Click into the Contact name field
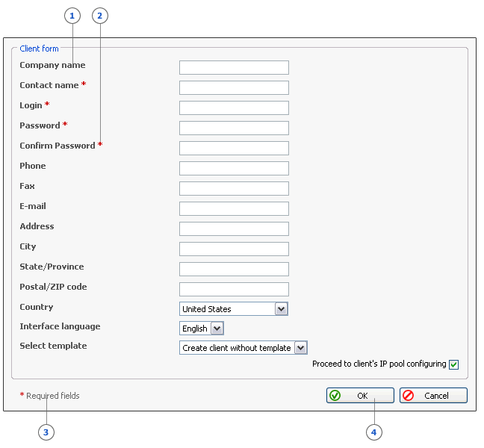Screen dimensions: 484x448 coord(234,88)
